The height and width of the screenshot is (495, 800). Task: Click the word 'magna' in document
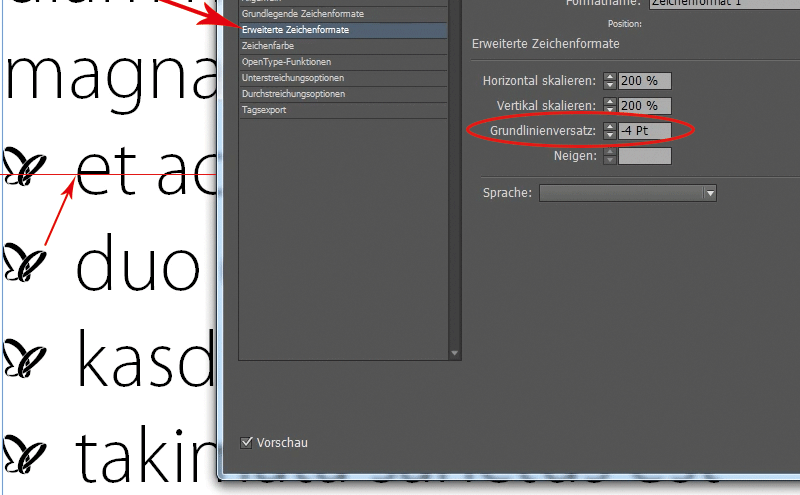pyautogui.click(x=111, y=84)
